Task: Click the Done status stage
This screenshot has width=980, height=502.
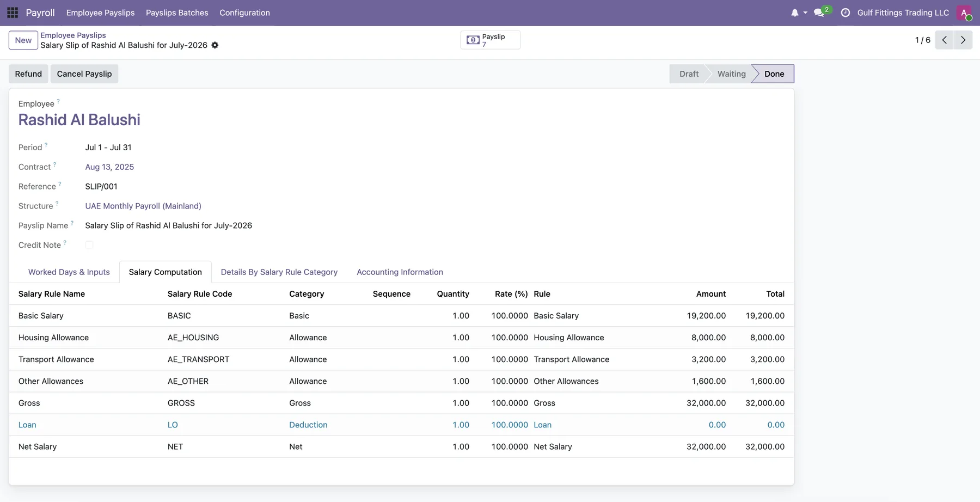Action: 774,74
